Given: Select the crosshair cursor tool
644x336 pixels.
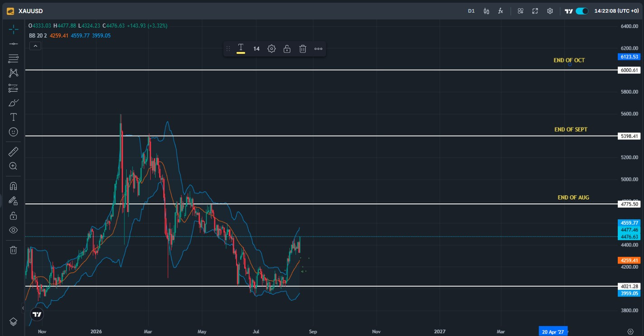Looking at the screenshot, I should 14,29.
